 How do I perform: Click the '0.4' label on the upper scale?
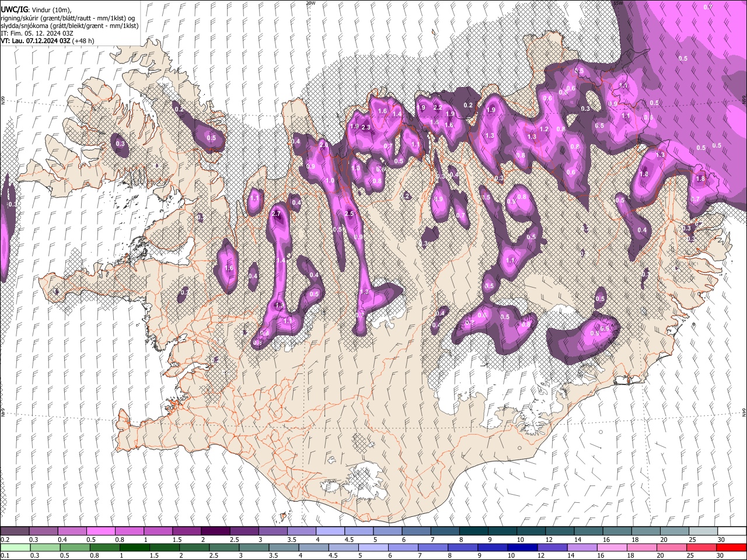pyautogui.click(x=62, y=540)
